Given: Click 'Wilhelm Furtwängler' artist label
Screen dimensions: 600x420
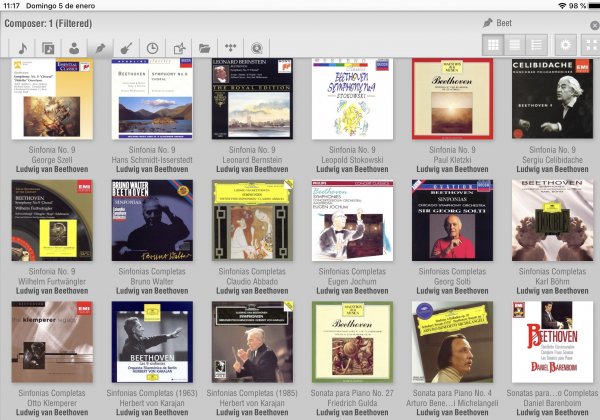Looking at the screenshot, I should (x=52, y=282).
